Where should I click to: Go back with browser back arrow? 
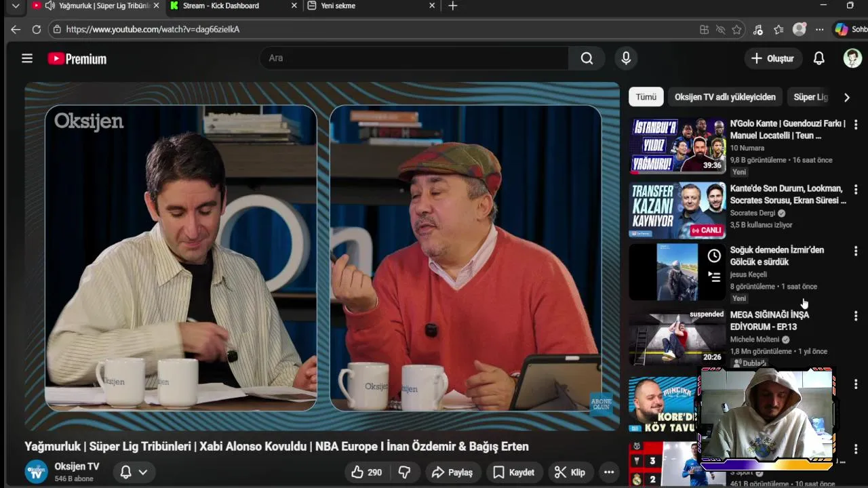tap(16, 29)
